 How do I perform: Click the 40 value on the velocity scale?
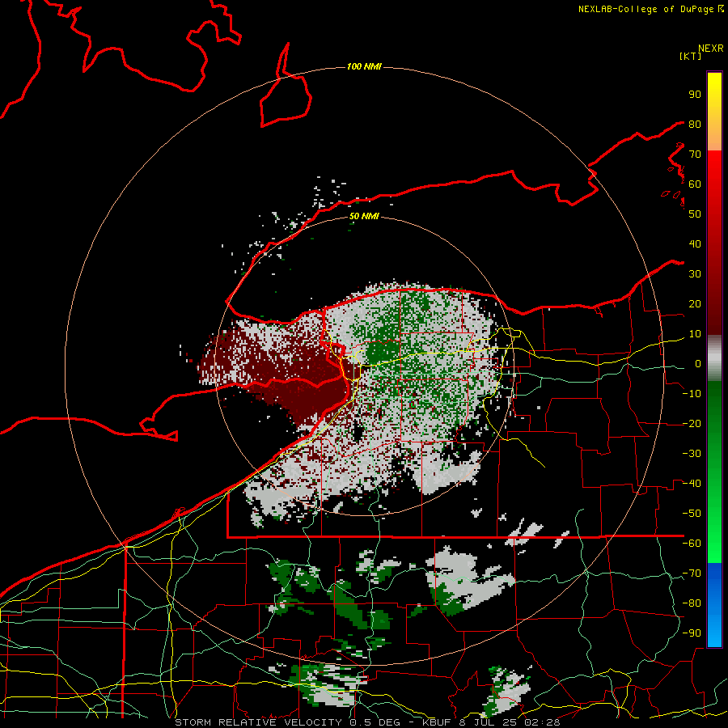(695, 244)
